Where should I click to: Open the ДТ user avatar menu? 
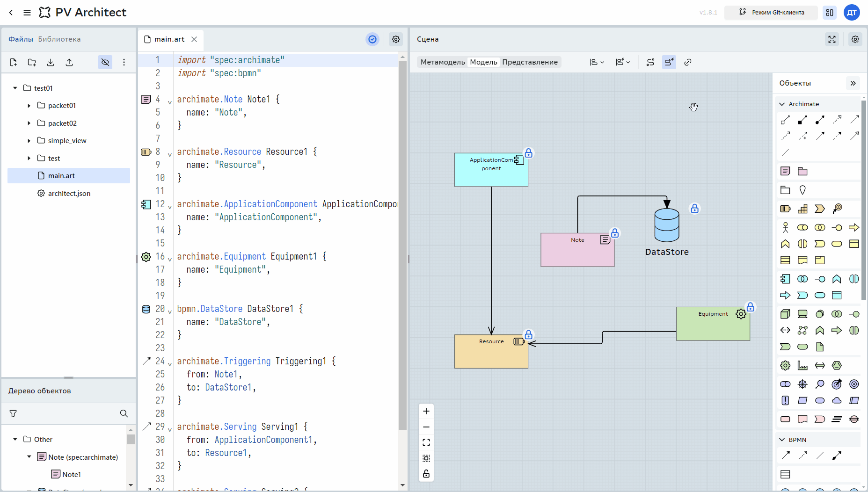(x=852, y=13)
